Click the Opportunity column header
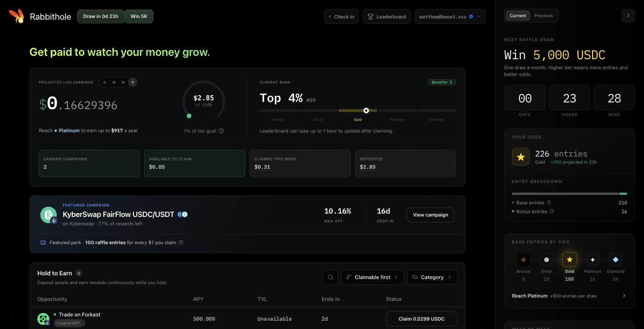 pos(52,299)
